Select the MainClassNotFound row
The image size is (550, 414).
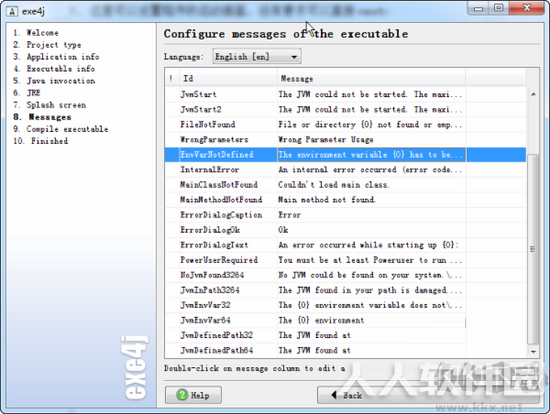click(345, 185)
